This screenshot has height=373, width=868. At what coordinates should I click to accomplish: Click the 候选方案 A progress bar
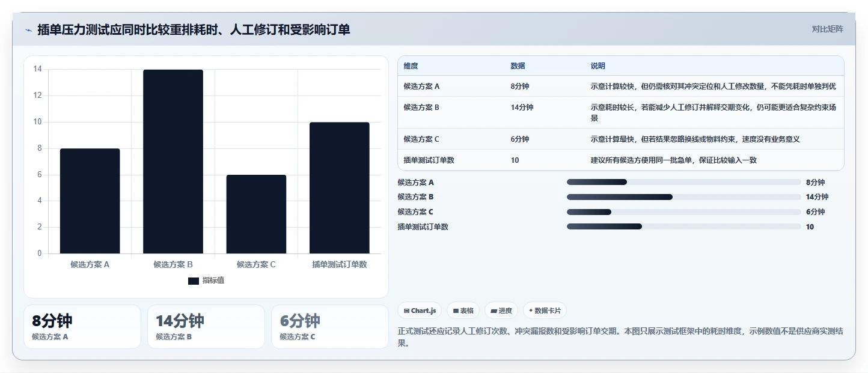(683, 182)
